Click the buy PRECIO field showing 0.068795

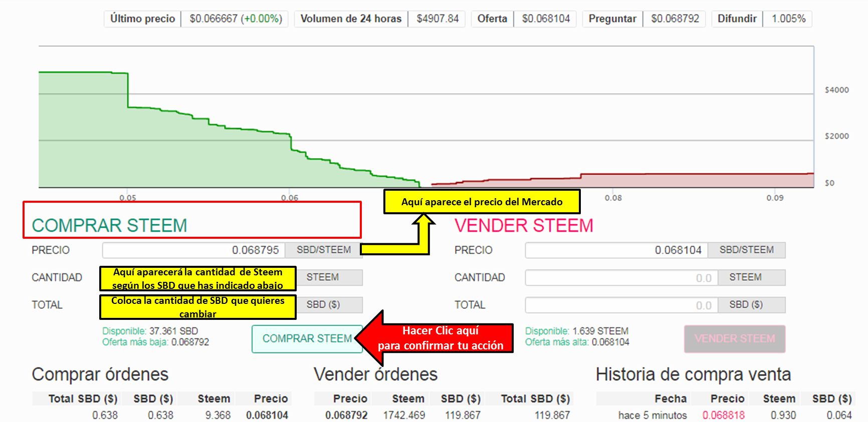tap(194, 250)
